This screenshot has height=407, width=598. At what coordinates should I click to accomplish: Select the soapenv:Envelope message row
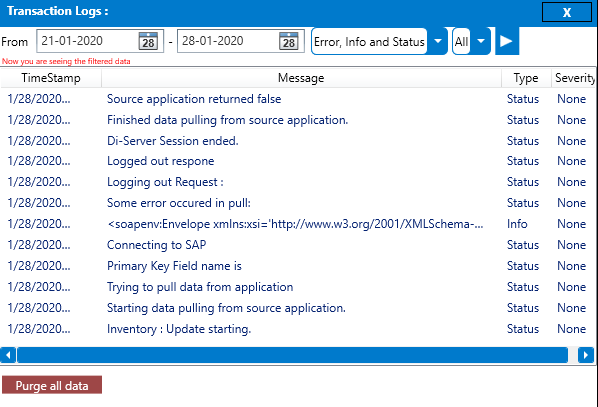(x=298, y=224)
